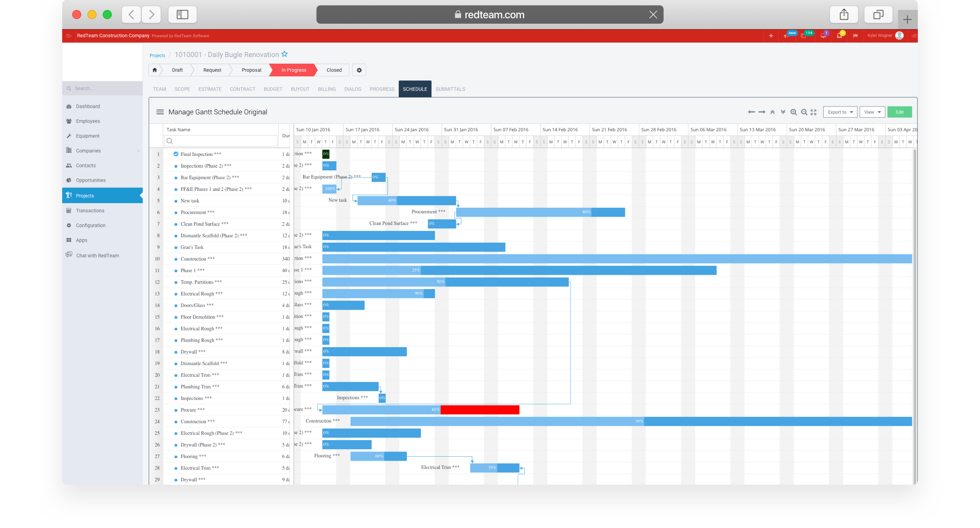Open the Export to dropdown
The width and height of the screenshot is (980, 528).
coord(840,112)
